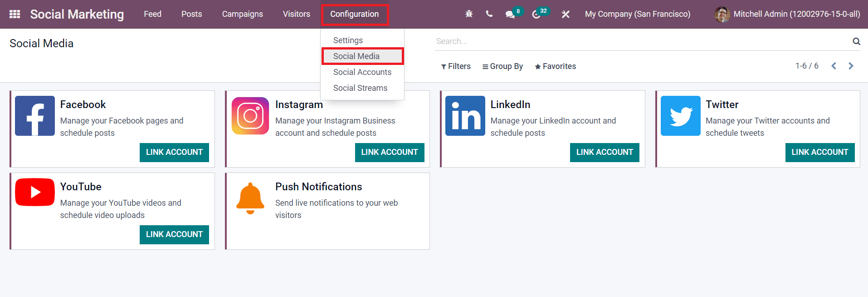Click 'Manage your Facebook pages' description
Image resolution: width=868 pixels, height=297 pixels.
click(x=122, y=127)
